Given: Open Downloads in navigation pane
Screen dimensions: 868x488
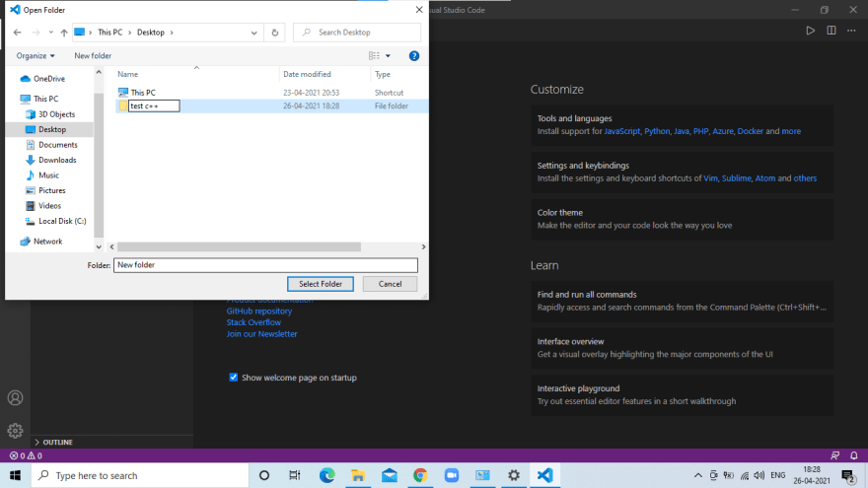Looking at the screenshot, I should point(51,160).
